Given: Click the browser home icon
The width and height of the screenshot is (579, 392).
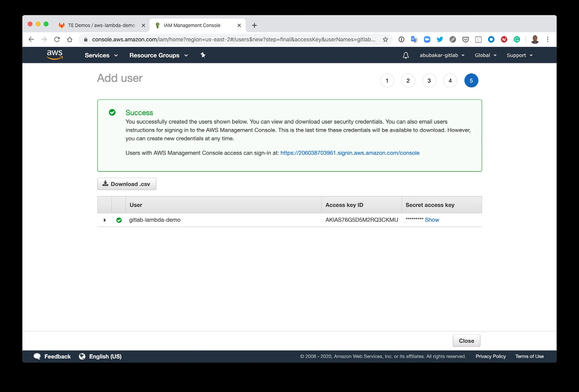Looking at the screenshot, I should [x=70, y=40].
